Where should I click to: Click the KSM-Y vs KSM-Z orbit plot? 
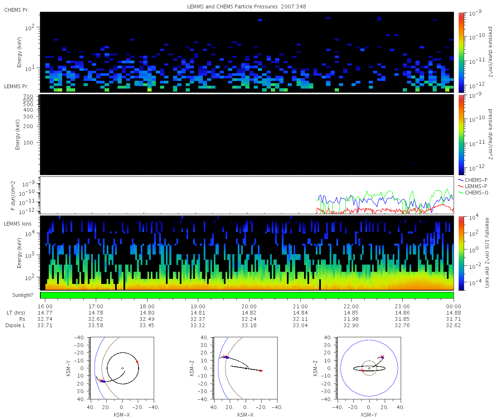369,368
